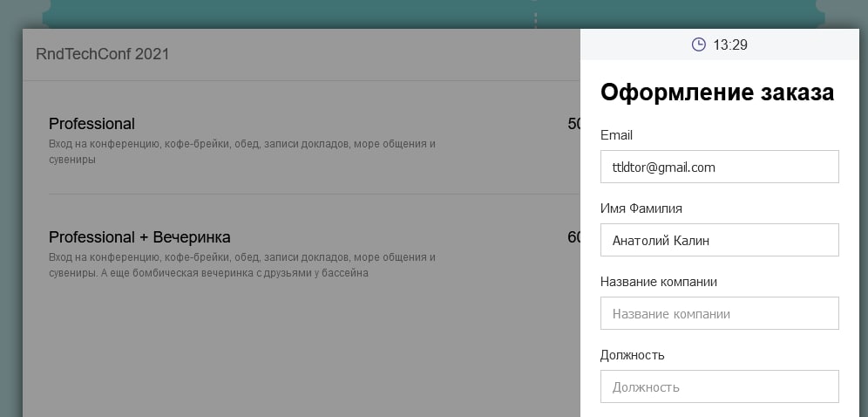The width and height of the screenshot is (868, 417).
Task: Click the Оформление заказа heading
Action: 717,92
